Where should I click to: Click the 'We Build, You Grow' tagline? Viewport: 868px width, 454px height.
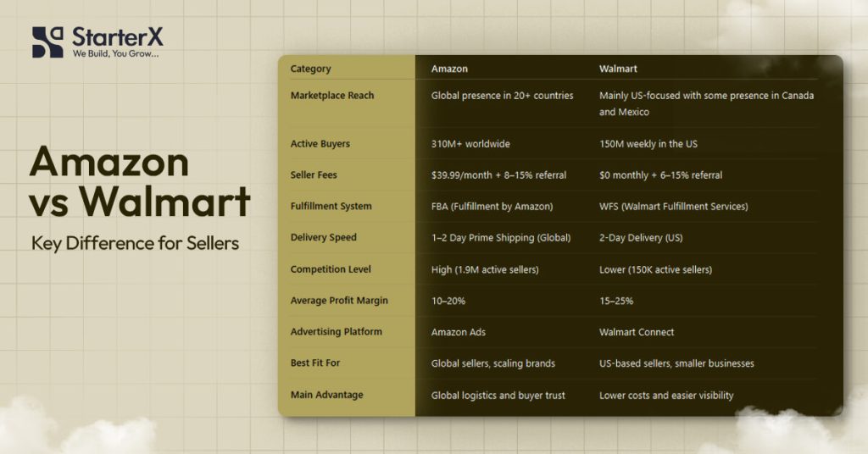[x=115, y=54]
